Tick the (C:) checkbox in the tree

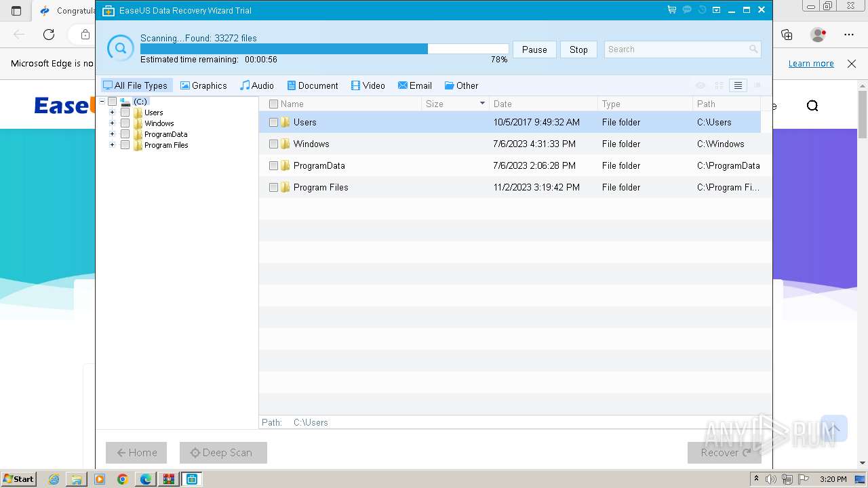coord(113,102)
